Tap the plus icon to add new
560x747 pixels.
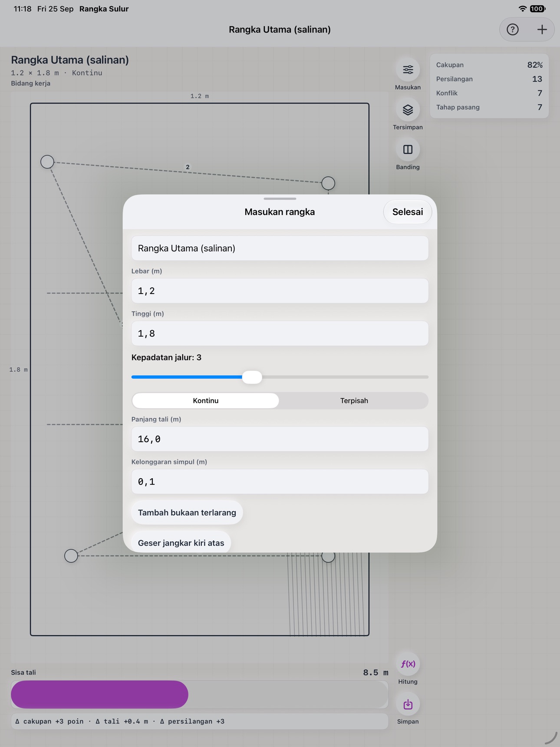(x=542, y=30)
